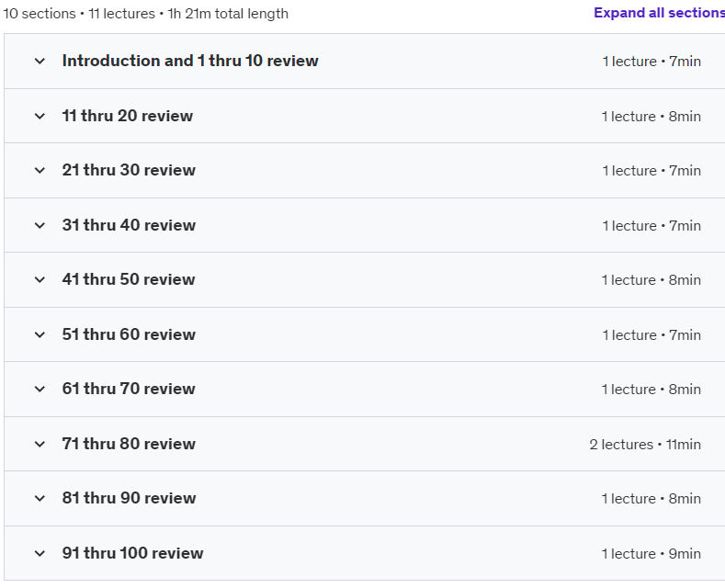
Task: Click lecture duration for 41 thru 50 review
Action: (651, 280)
